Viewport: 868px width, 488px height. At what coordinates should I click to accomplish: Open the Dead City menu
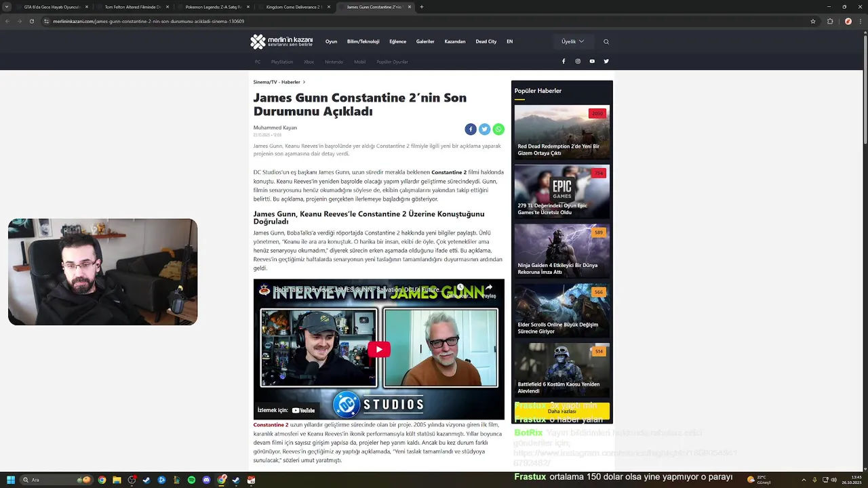486,41
